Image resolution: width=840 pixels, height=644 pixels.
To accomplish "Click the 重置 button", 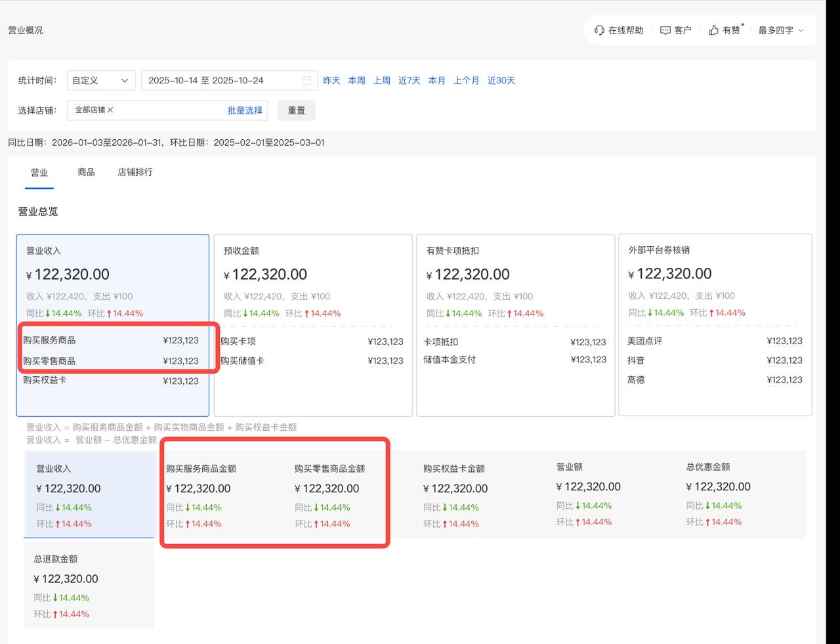I will [x=297, y=110].
